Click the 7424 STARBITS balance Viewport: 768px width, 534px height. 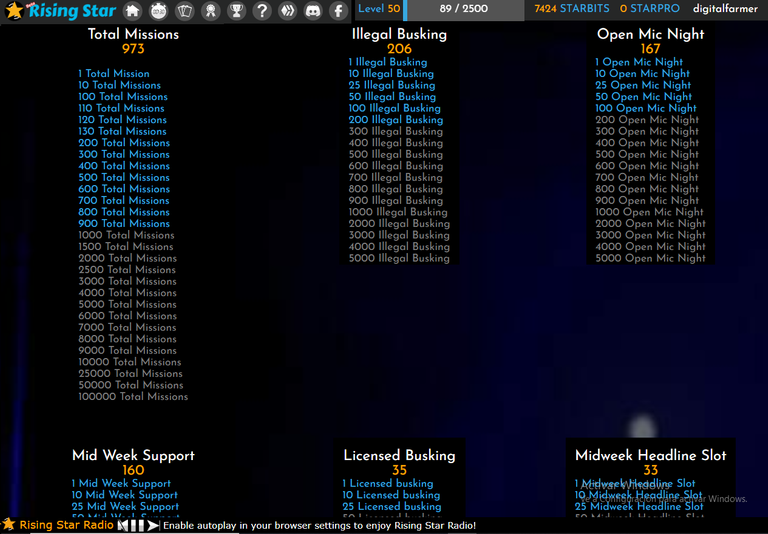(572, 8)
